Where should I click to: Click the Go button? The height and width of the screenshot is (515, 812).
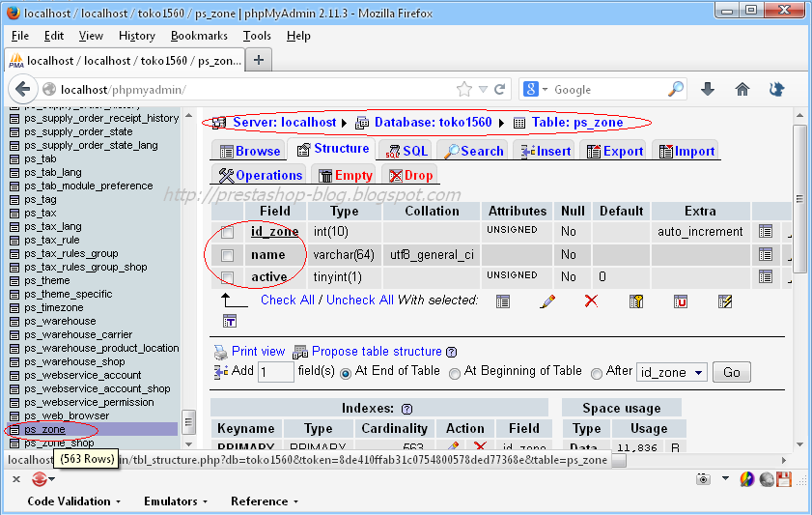coord(731,372)
